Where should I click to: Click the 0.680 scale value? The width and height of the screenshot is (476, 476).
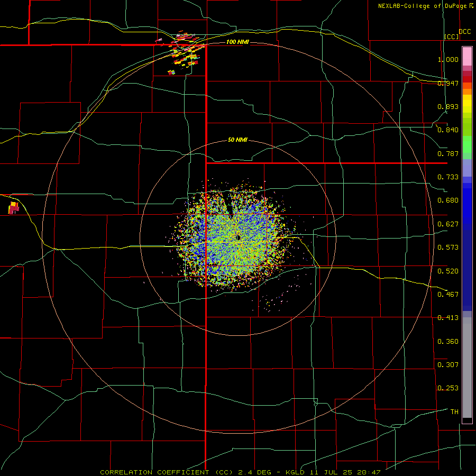point(448,200)
